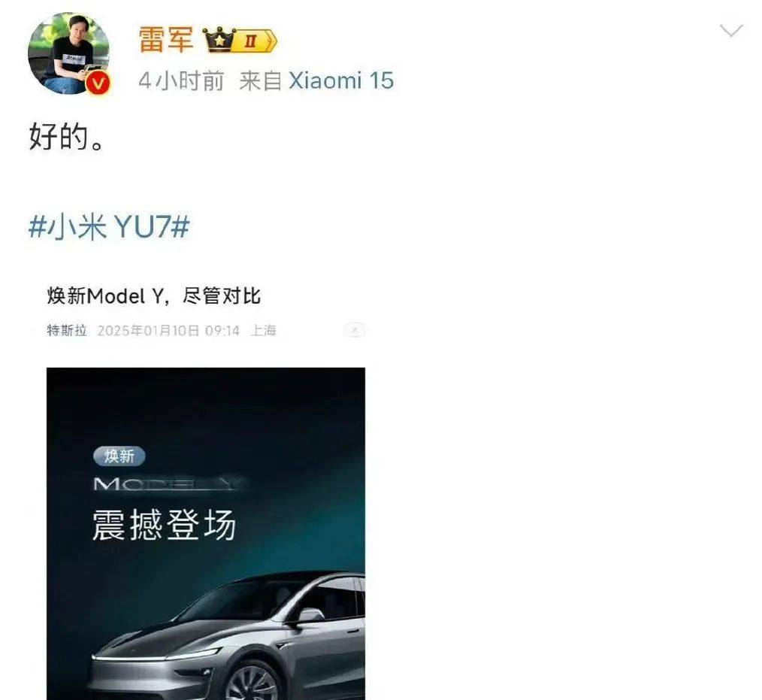Select the post text 好的。
Image resolution: width=762 pixels, height=700 pixels.
click(67, 137)
